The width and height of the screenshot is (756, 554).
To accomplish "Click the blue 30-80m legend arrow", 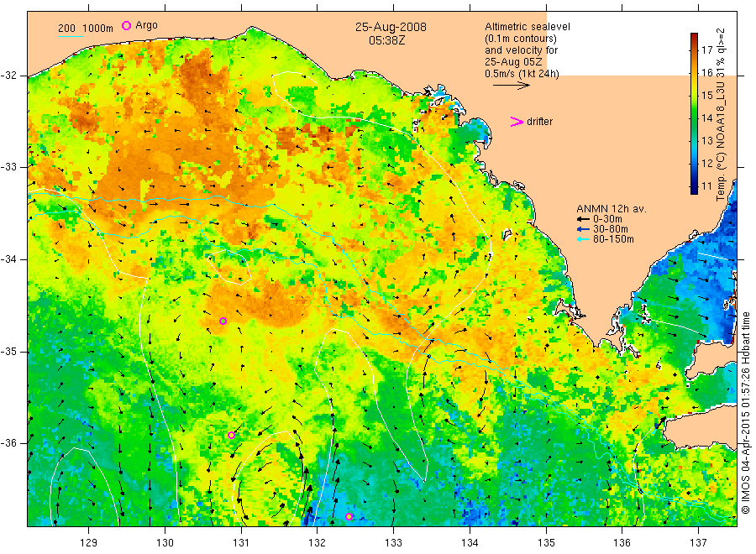I will (x=584, y=229).
